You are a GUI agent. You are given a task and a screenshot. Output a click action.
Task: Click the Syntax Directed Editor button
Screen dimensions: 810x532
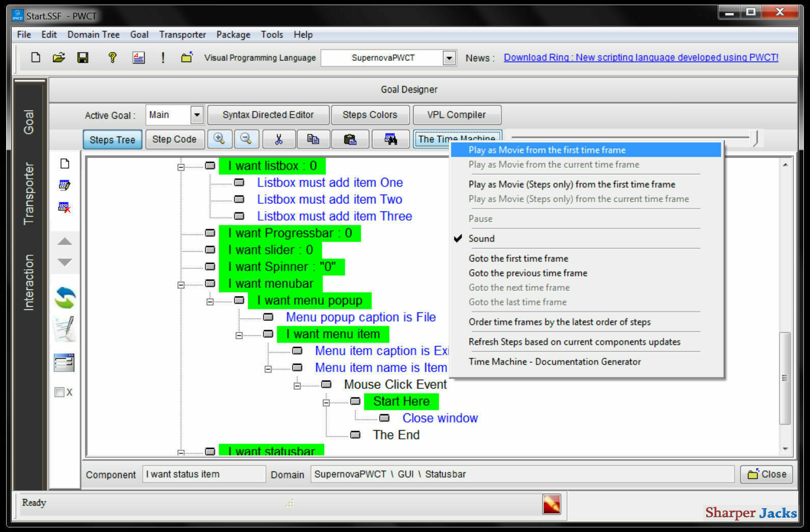click(268, 115)
